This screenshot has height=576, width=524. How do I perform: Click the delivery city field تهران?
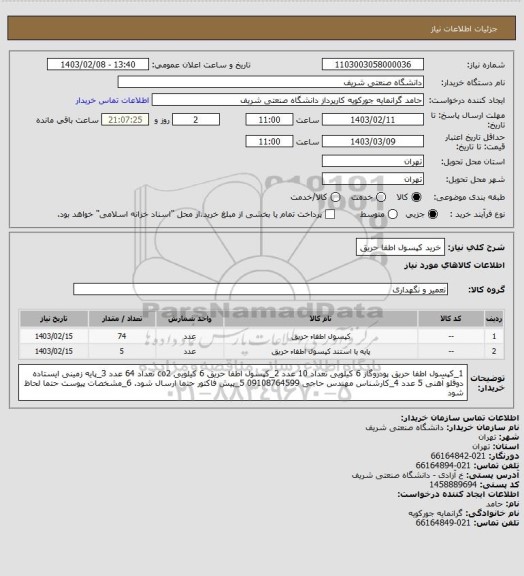(x=373, y=179)
